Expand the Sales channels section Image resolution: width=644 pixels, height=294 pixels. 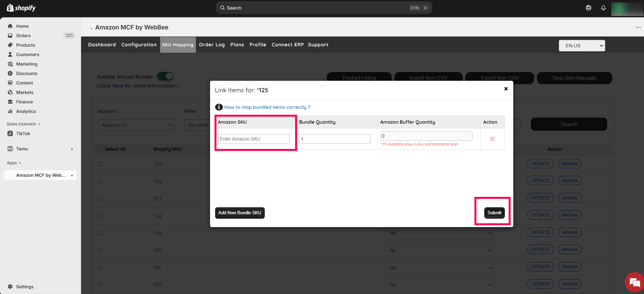(23, 124)
